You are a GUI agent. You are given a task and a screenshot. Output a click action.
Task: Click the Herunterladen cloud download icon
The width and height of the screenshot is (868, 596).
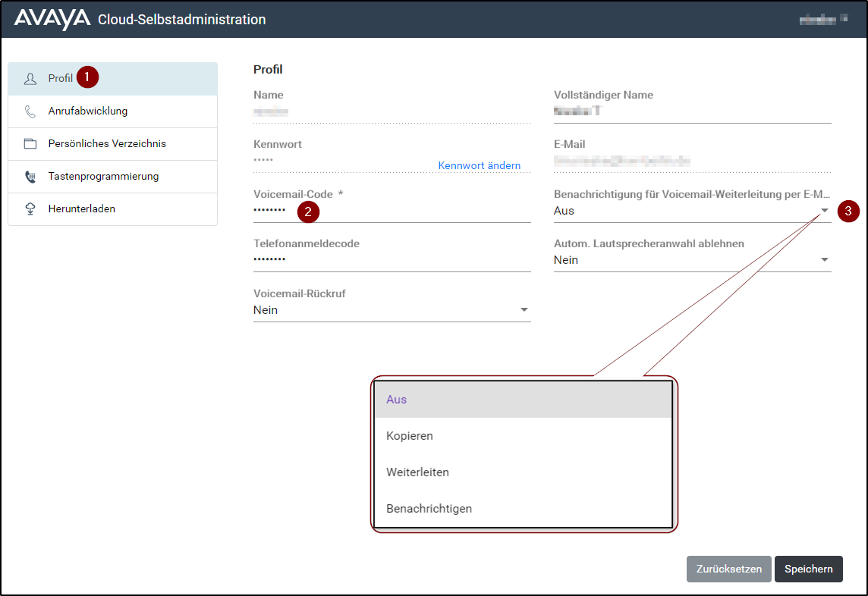30,209
